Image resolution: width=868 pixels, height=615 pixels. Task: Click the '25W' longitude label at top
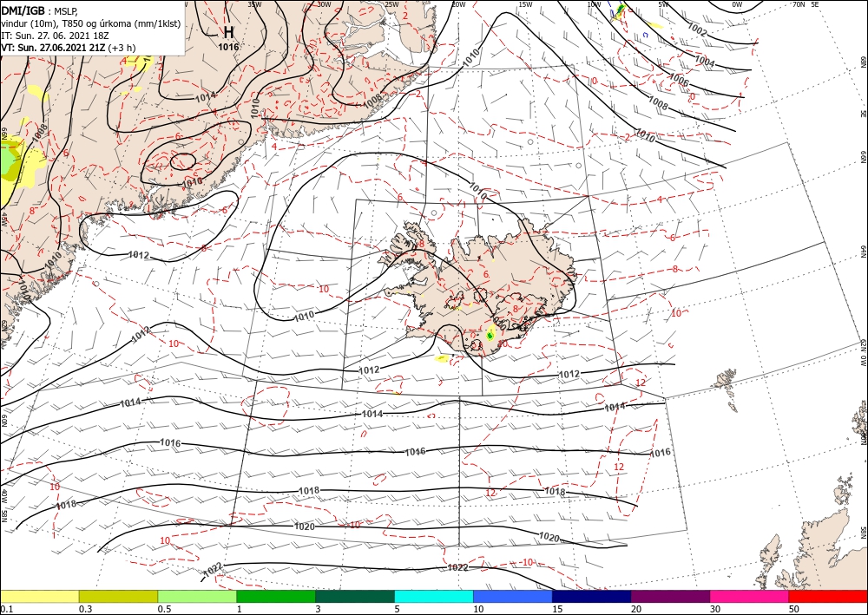click(391, 4)
